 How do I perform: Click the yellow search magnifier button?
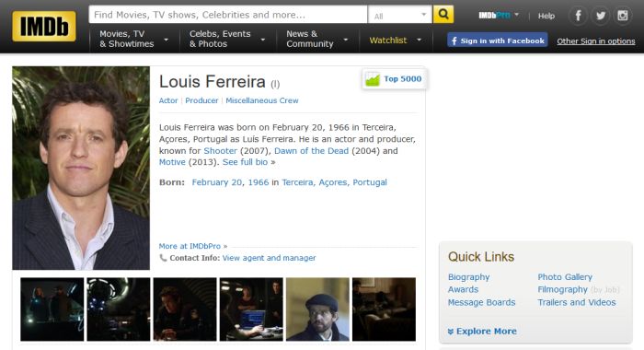click(443, 15)
